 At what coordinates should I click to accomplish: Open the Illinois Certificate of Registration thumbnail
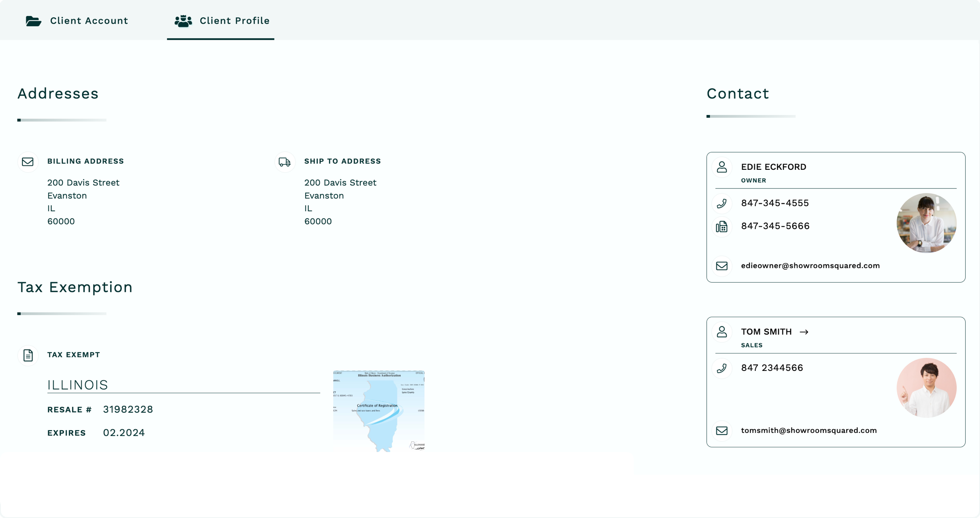pos(378,410)
